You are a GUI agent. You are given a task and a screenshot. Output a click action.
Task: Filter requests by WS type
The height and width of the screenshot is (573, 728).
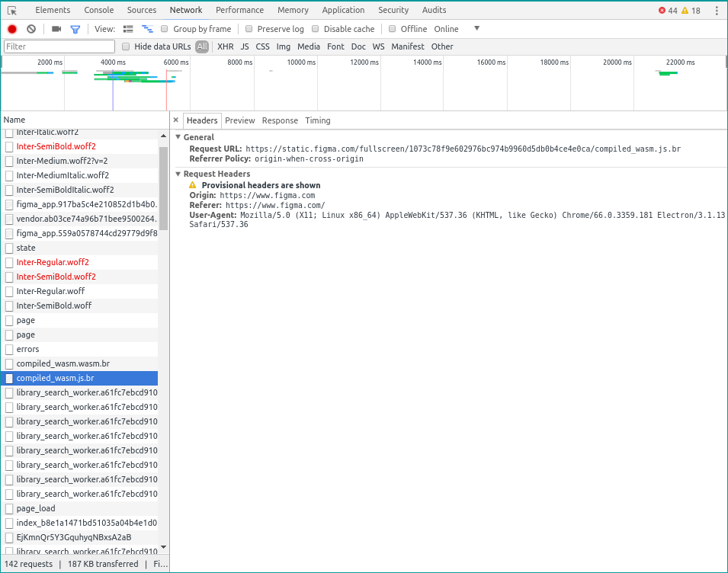(x=378, y=46)
